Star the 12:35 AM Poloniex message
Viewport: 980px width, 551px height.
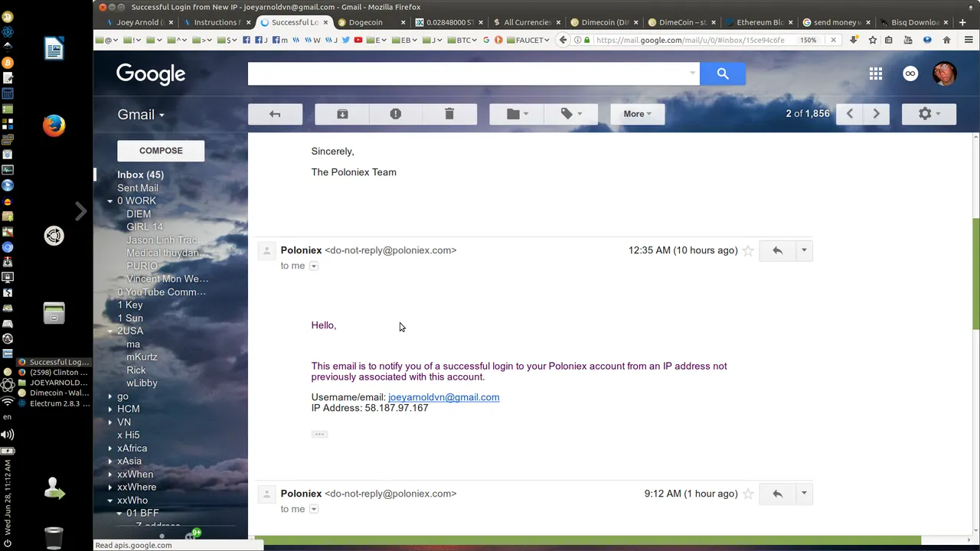748,250
